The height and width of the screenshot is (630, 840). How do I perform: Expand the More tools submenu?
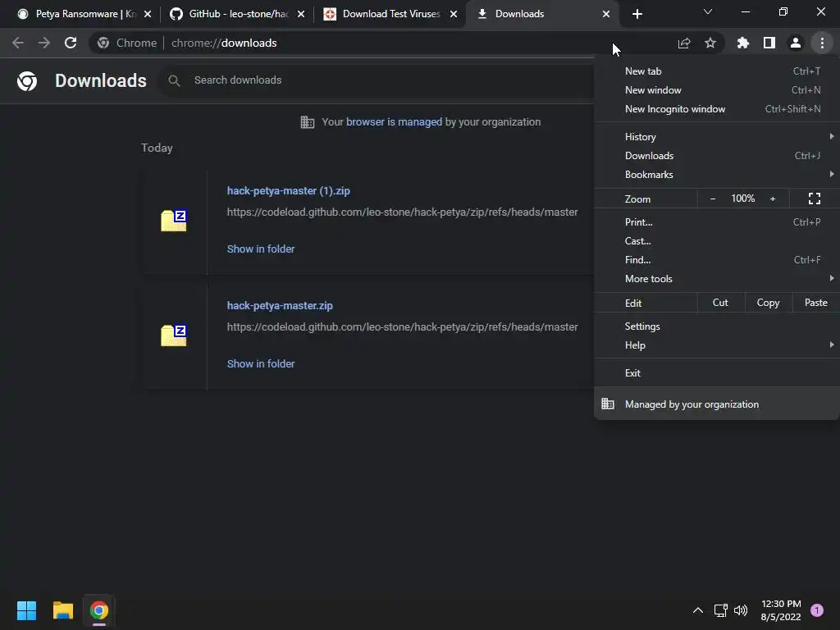(717, 279)
